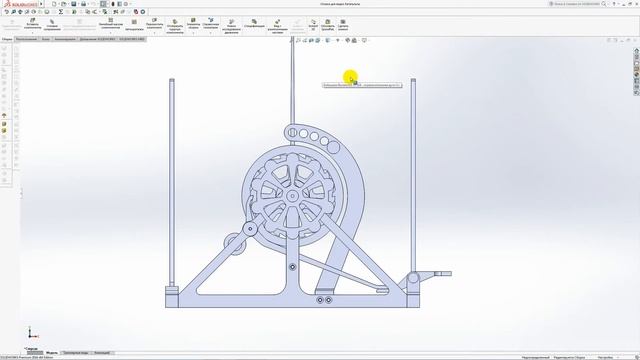The image size is (640, 360).
Task: Open Help question mark icon
Action: pyautogui.click(x=614, y=4)
